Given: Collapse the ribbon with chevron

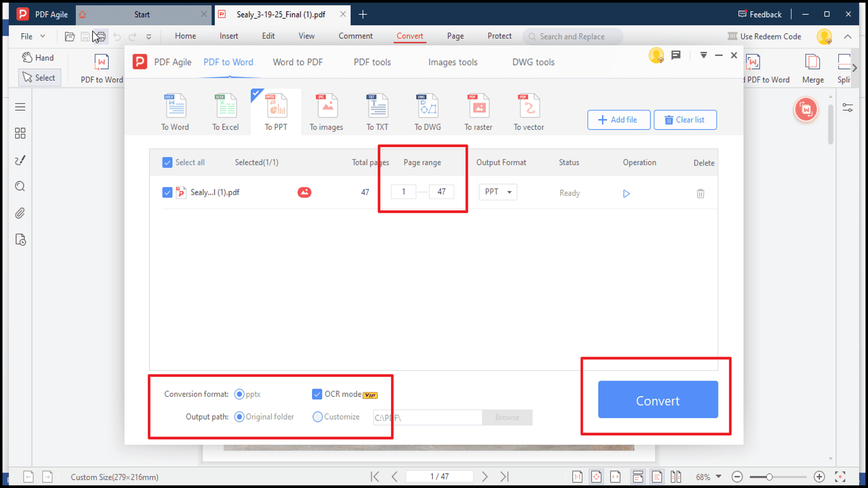Looking at the screenshot, I should (848, 37).
